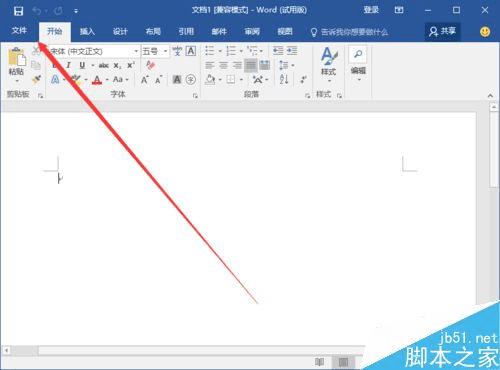
Task: Toggle center alignment
Action: click(x=223, y=65)
